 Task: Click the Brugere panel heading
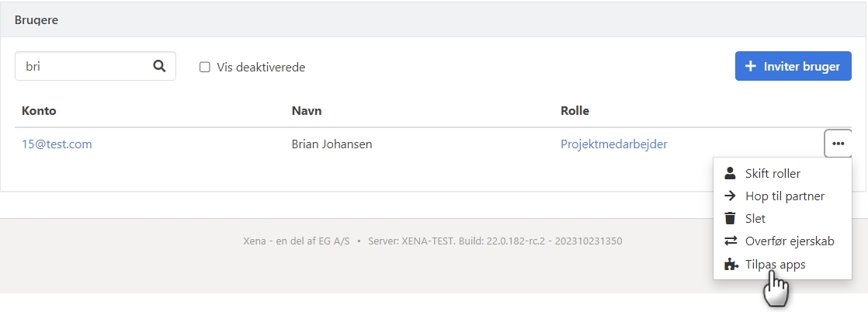pos(36,19)
